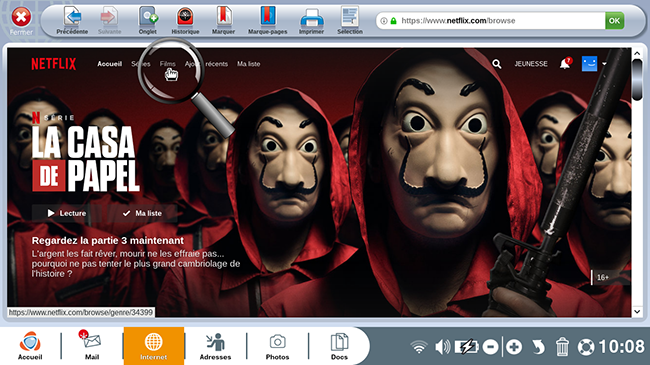The width and height of the screenshot is (650, 365).
Task: Go back with the Précédente arrow
Action: pos(72,20)
